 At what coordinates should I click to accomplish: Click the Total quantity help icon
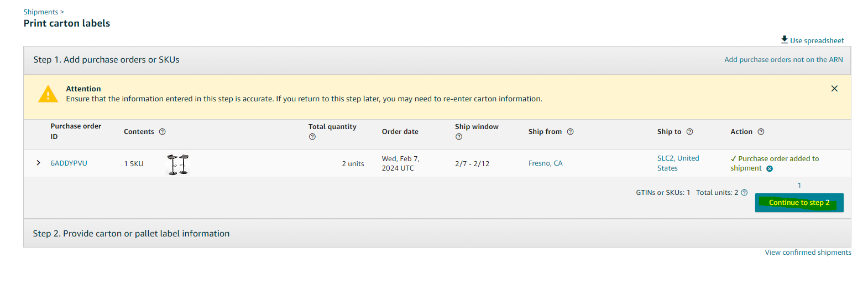coord(312,137)
